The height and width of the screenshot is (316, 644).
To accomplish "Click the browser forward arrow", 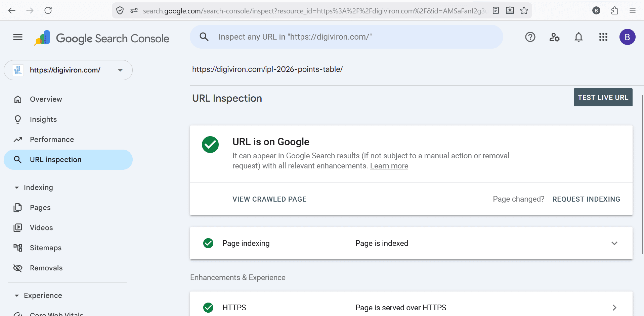I will [30, 10].
